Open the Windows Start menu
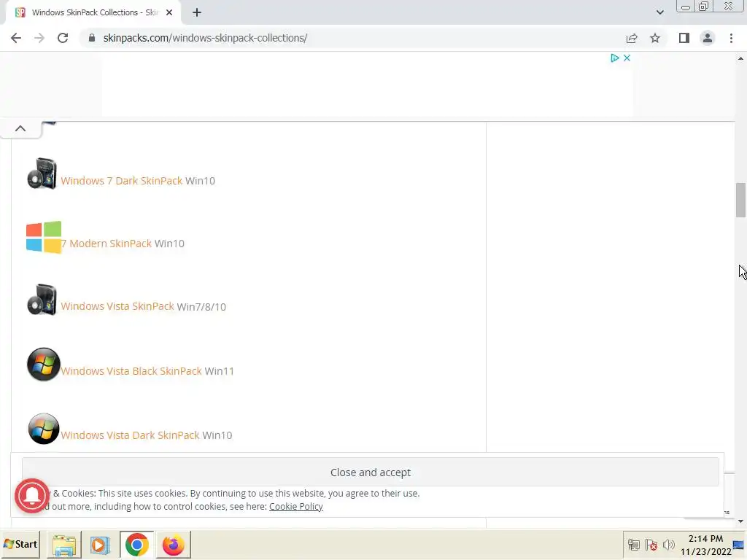 point(20,544)
